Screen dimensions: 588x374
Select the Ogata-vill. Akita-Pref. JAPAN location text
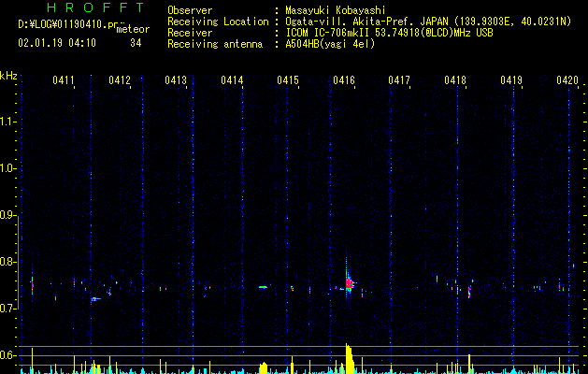tap(428, 22)
